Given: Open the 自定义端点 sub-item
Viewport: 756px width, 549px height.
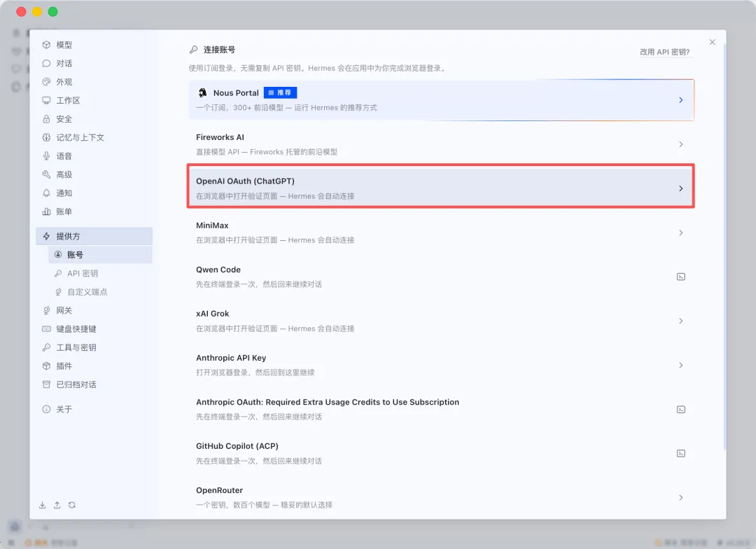Looking at the screenshot, I should point(100,292).
